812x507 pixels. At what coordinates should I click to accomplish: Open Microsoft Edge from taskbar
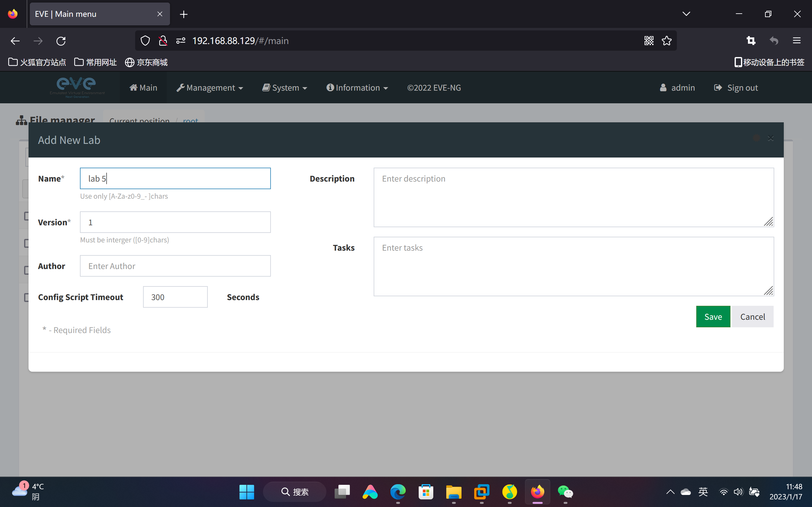(398, 492)
